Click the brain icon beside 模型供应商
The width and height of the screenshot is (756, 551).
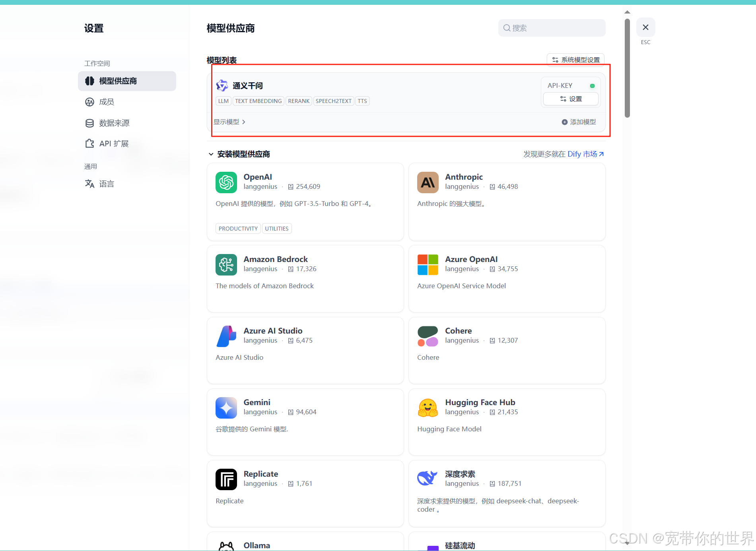coord(89,81)
